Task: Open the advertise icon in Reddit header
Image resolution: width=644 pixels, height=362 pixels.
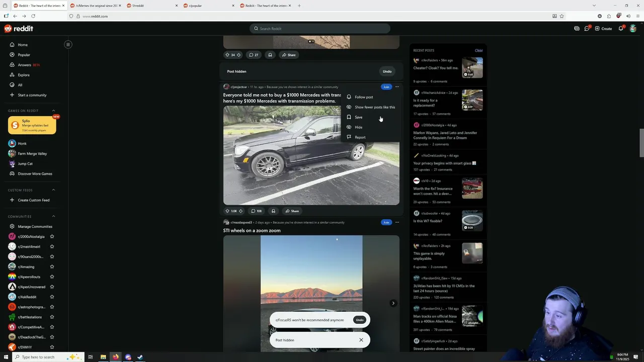Action: tap(577, 29)
